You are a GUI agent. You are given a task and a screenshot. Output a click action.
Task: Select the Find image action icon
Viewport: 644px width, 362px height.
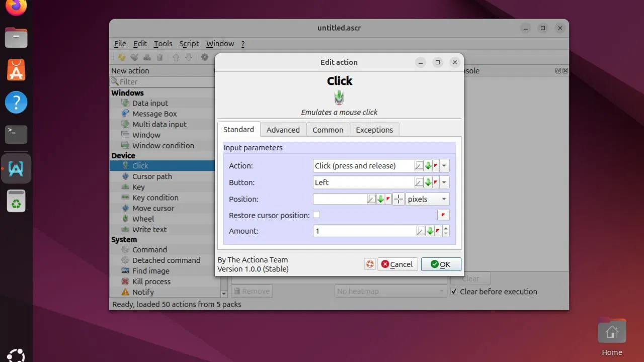point(125,270)
